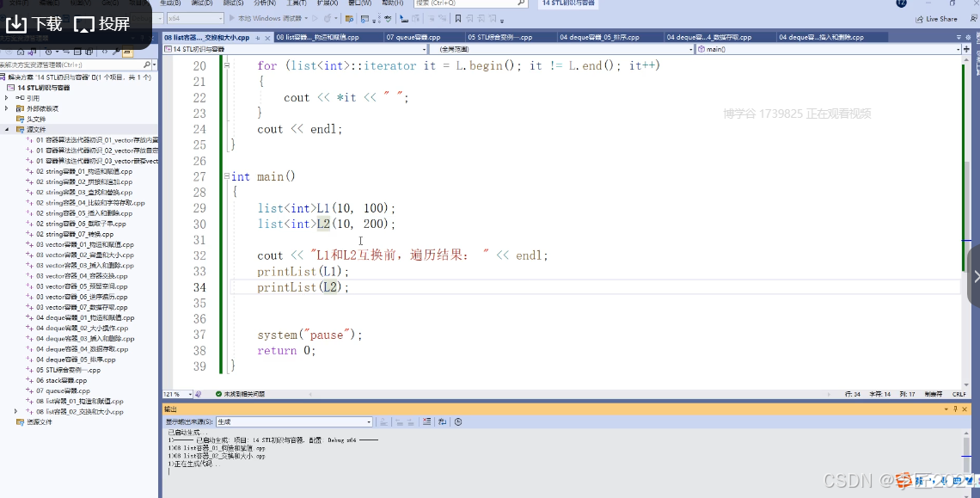
Task: Open the document tab list dropdown arrow
Action: point(959,38)
